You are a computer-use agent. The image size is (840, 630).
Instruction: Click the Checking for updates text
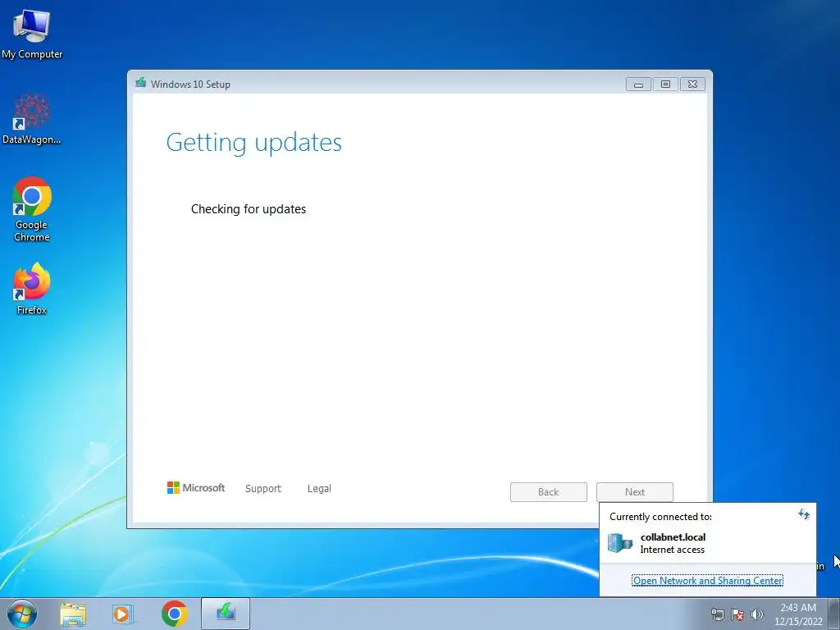tap(249, 209)
